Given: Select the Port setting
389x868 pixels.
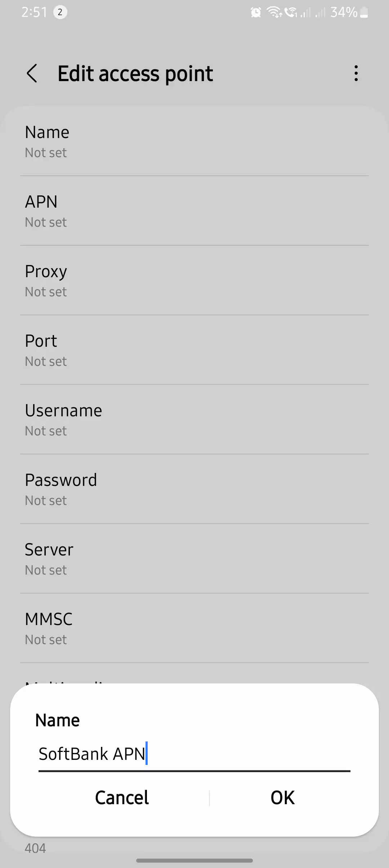Looking at the screenshot, I should click(x=194, y=350).
